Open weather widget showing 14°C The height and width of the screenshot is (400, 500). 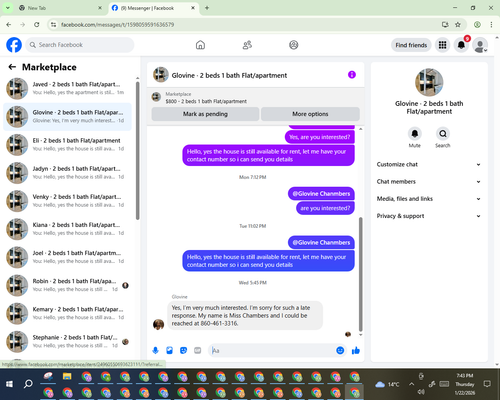[x=387, y=384]
